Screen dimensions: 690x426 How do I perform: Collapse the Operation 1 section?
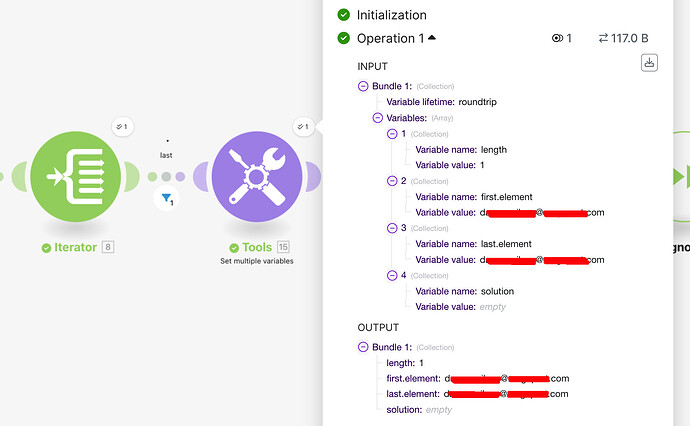pos(432,39)
